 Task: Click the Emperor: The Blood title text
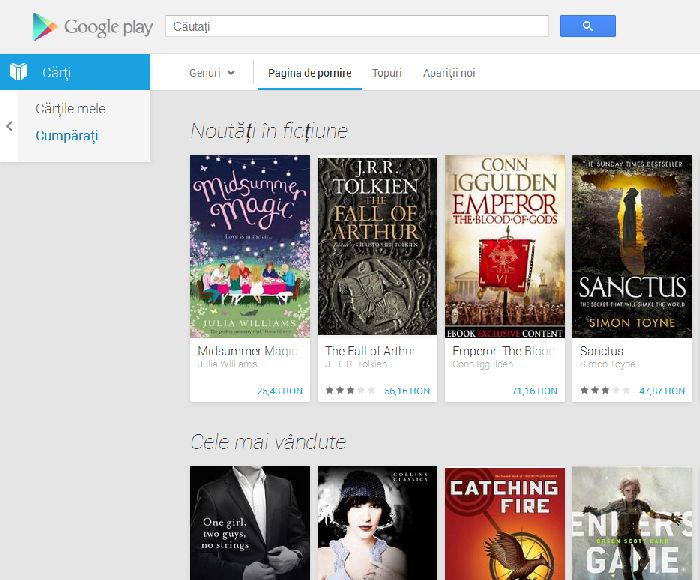[x=503, y=351]
